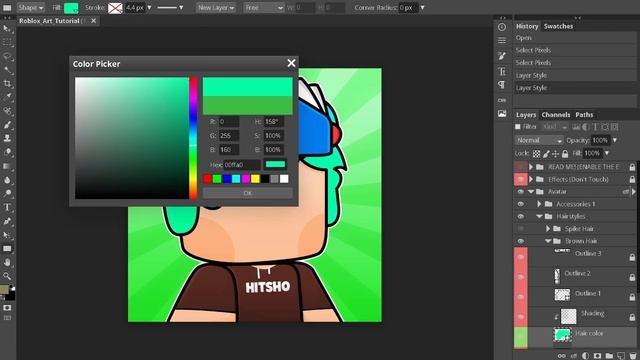Image resolution: width=640 pixels, height=360 pixels.
Task: Hide the Effects (Don't Touch) folder
Action: click(x=520, y=179)
